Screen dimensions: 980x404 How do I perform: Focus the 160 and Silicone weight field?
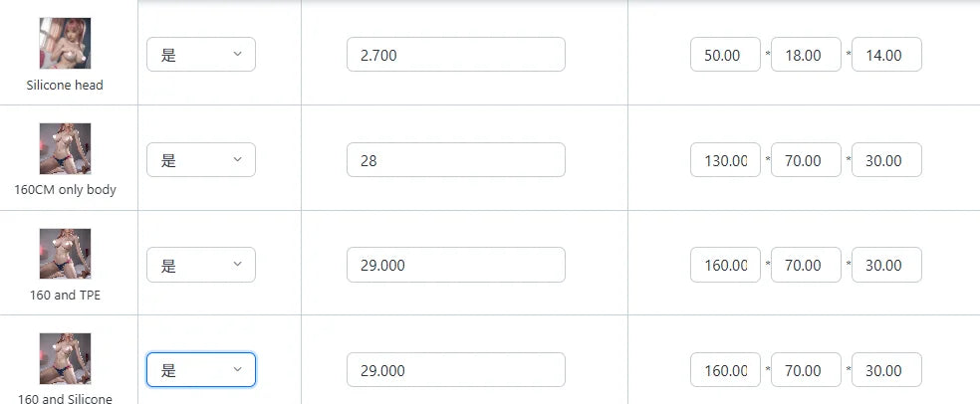click(455, 370)
